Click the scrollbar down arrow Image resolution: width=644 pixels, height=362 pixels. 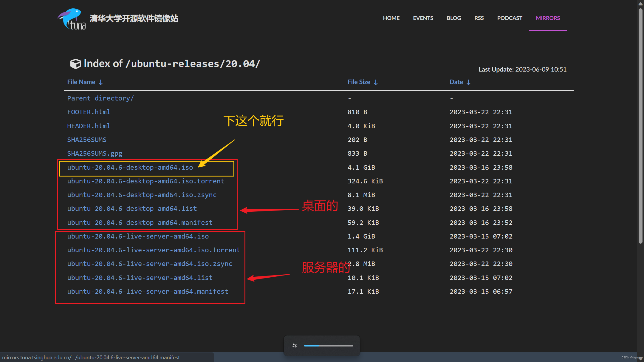(640, 358)
